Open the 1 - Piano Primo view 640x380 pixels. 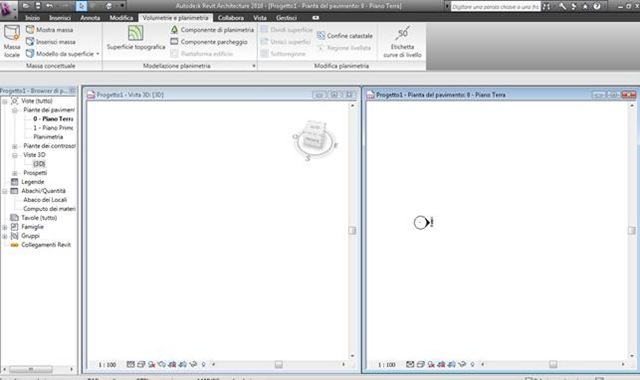(53, 128)
